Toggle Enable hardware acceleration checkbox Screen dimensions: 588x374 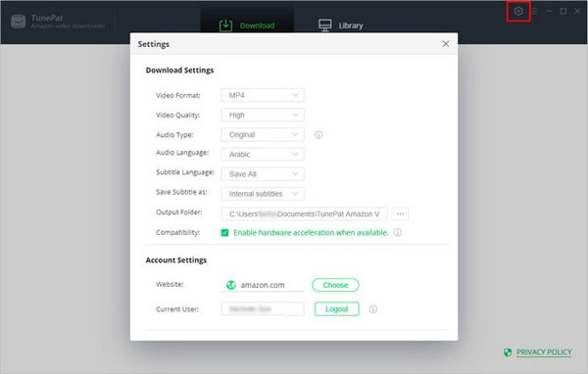click(224, 233)
